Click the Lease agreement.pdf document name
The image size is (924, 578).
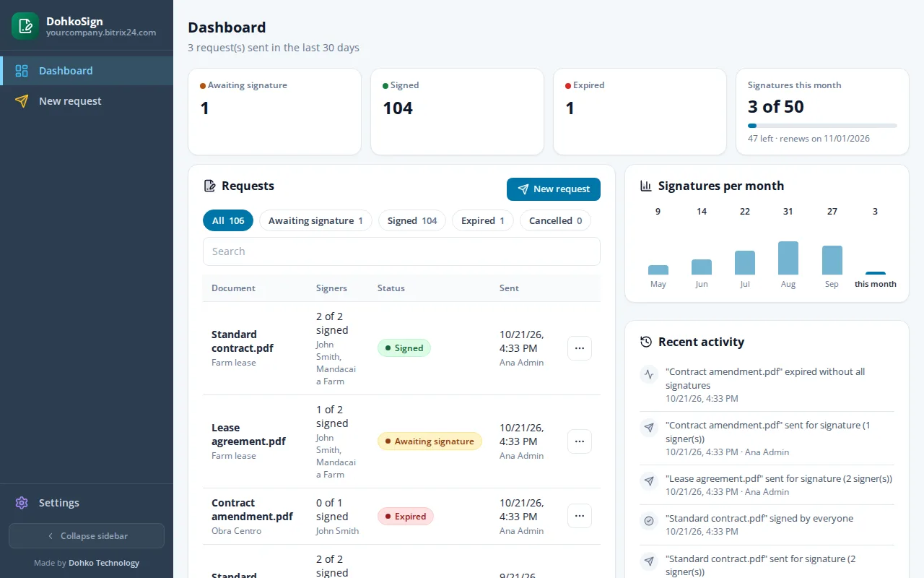point(248,434)
